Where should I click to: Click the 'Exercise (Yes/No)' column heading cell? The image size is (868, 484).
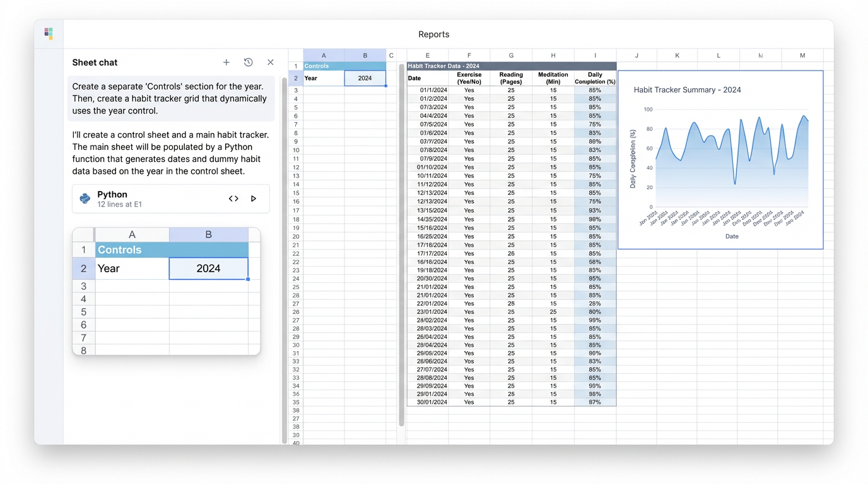(x=469, y=78)
